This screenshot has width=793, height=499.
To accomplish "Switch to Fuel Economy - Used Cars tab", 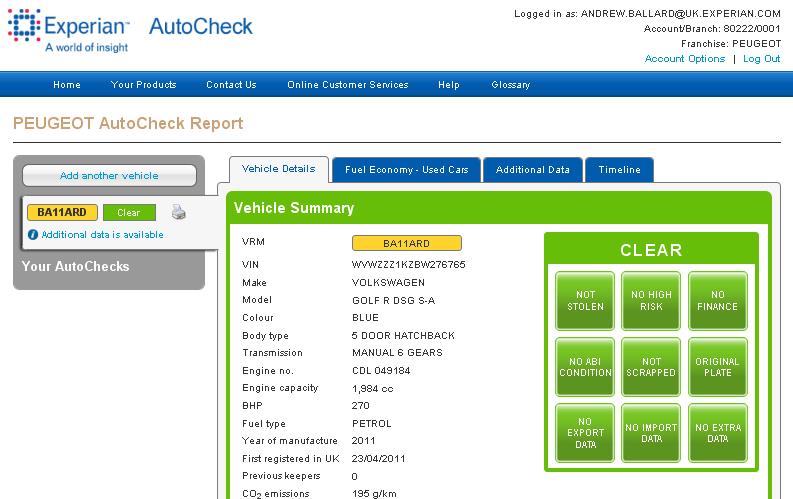I will click(407, 170).
